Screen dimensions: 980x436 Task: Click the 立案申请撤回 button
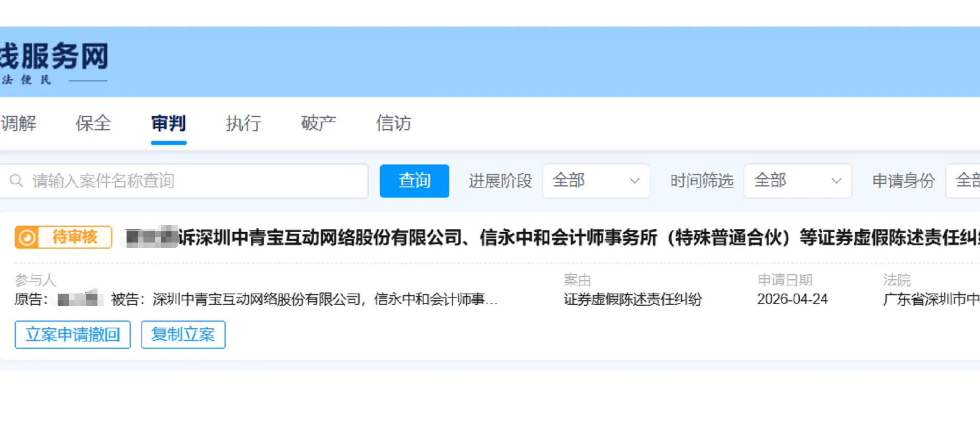(x=72, y=334)
